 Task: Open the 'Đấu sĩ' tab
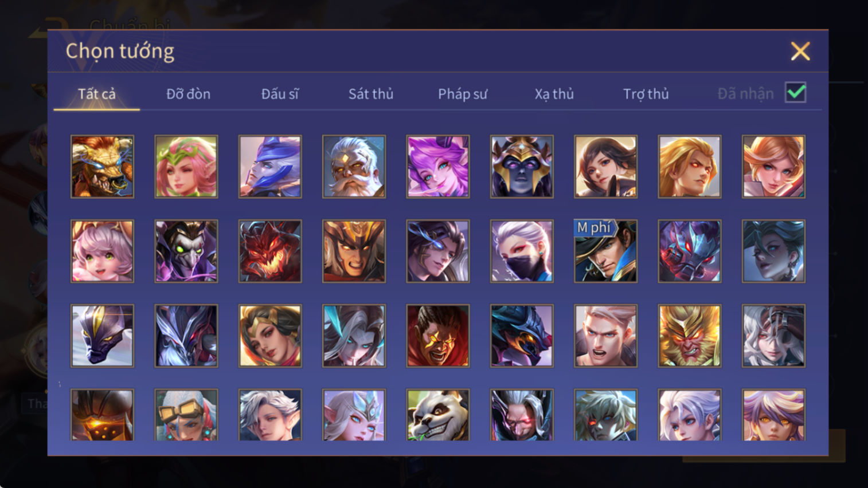(x=280, y=94)
